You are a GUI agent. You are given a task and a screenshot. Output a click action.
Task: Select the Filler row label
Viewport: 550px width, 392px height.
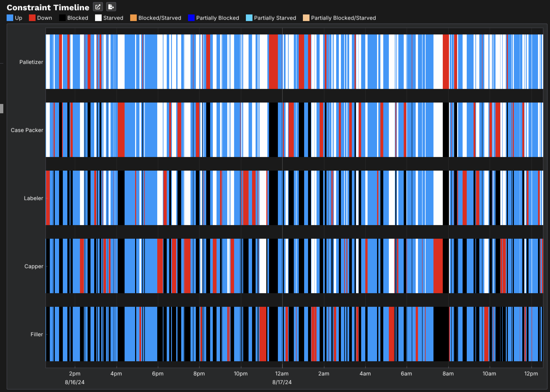pyautogui.click(x=37, y=334)
